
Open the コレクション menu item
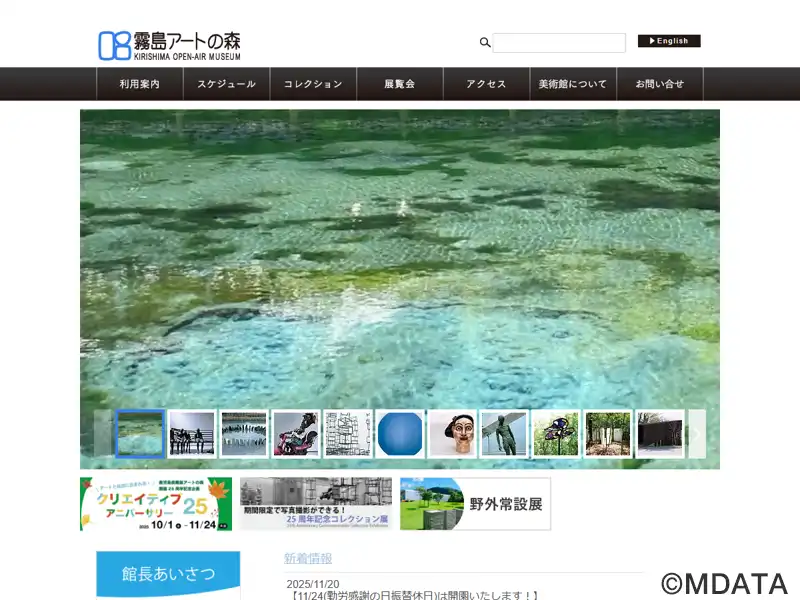313,84
